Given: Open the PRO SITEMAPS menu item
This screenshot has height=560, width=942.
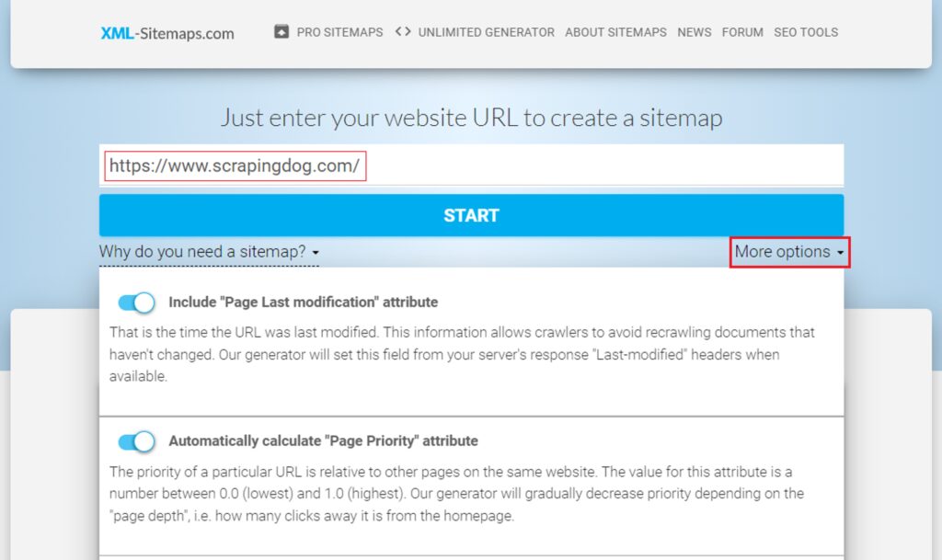Looking at the screenshot, I should pyautogui.click(x=340, y=32).
